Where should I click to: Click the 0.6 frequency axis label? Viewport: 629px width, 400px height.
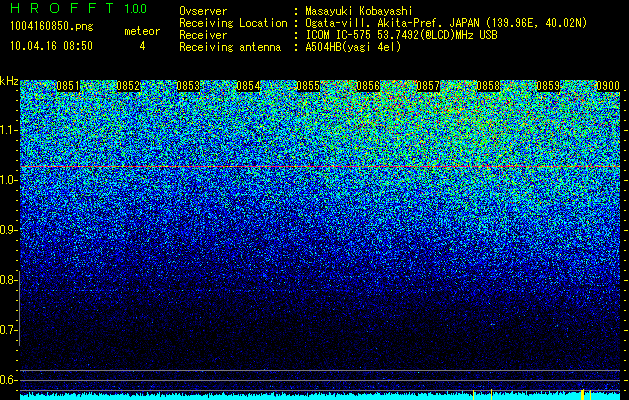click(8, 380)
